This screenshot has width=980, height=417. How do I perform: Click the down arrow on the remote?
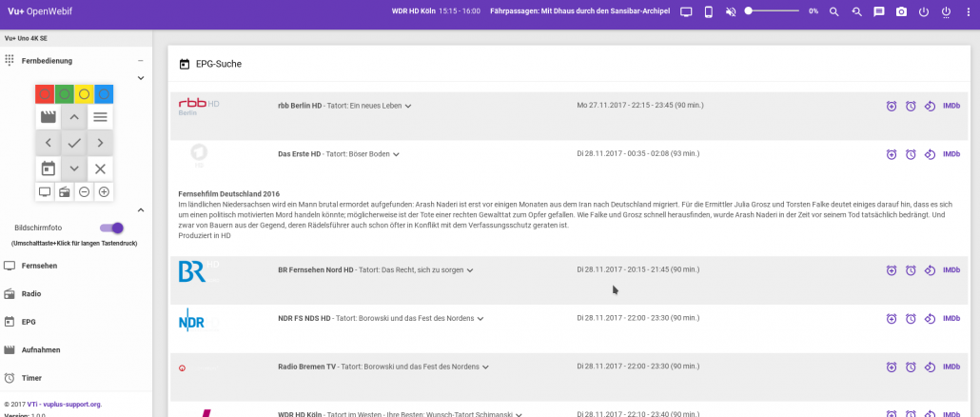point(74,169)
